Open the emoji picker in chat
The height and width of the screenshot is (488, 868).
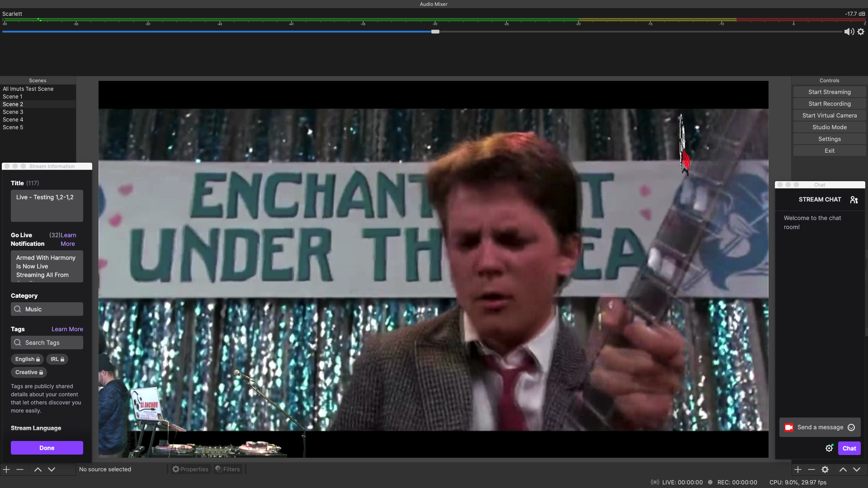click(x=851, y=427)
